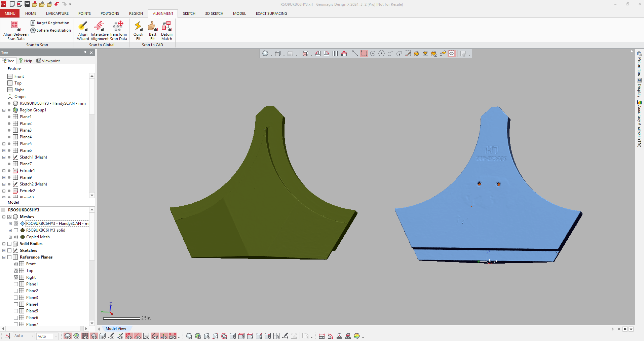Create a new file with the blank page icon

click(x=12, y=4)
